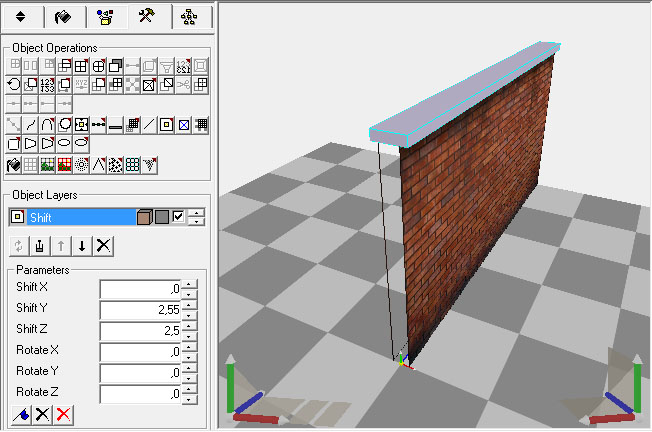The width and height of the screenshot is (652, 432).
Task: Move layer down with the down arrow button
Action: [82, 245]
